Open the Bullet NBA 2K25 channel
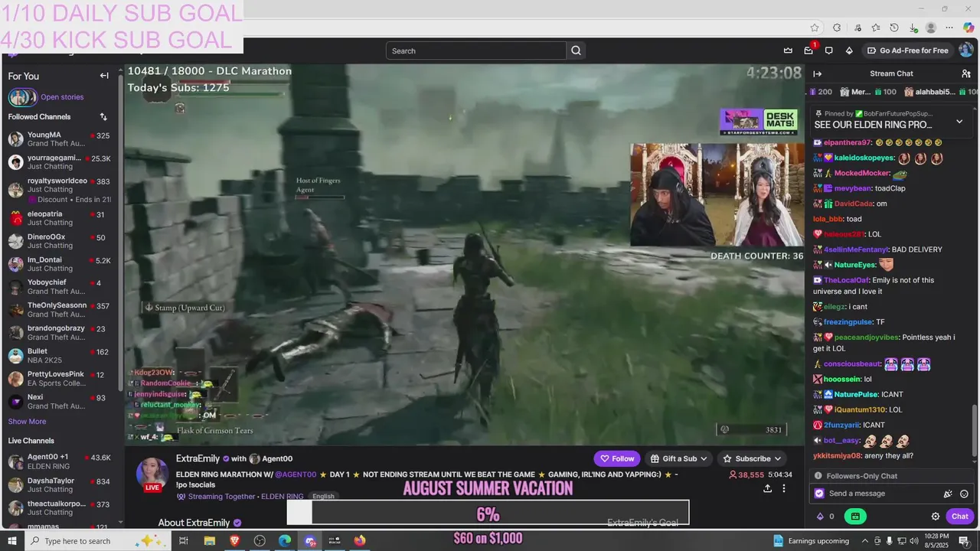This screenshot has height=551, width=980. pyautogui.click(x=59, y=356)
